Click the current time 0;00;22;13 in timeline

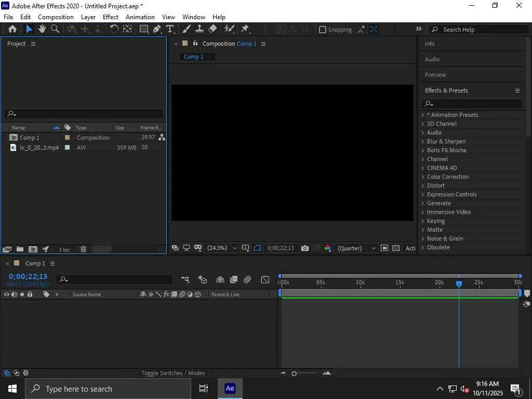tap(28, 276)
